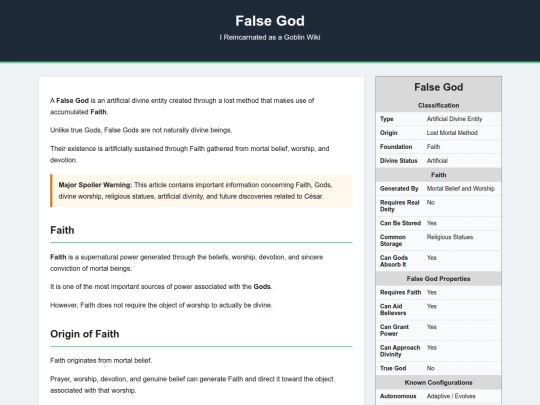This screenshot has width=540, height=405.
Task: Click the 'Origin' row label
Action: point(388,133)
